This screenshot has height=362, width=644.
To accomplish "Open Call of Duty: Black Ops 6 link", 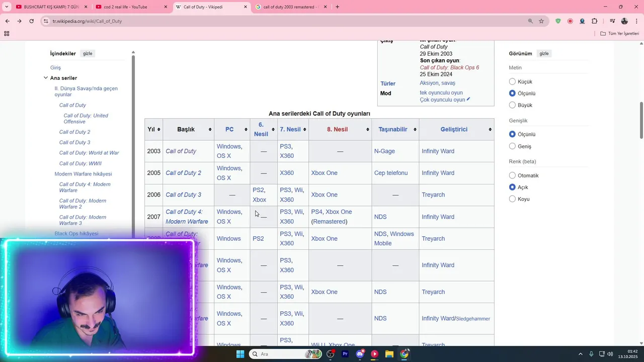I will click(449, 67).
